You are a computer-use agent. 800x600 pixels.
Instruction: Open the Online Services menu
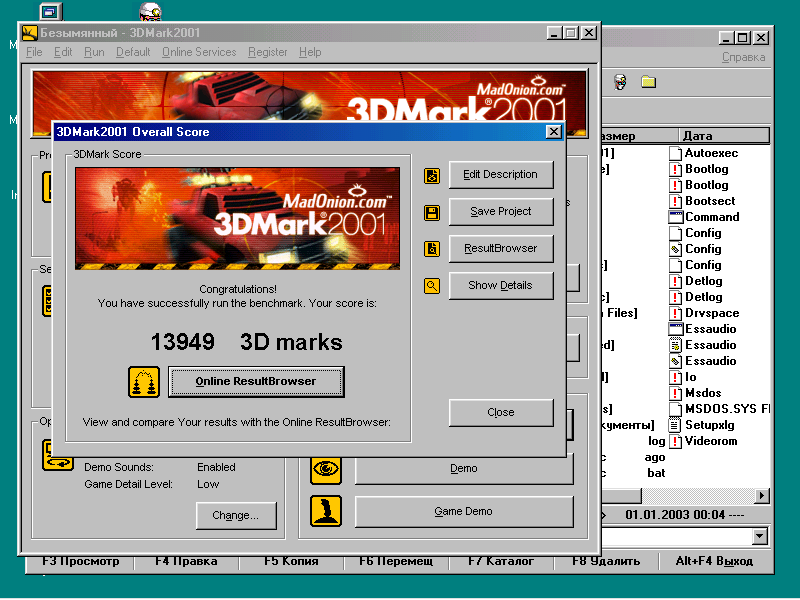pyautogui.click(x=199, y=52)
